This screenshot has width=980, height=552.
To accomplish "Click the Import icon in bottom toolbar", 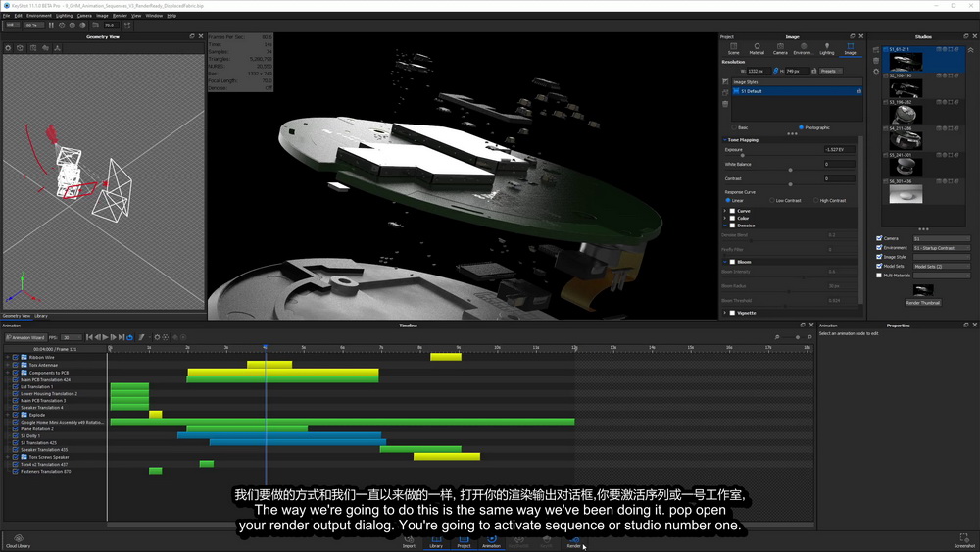I will point(409,541).
